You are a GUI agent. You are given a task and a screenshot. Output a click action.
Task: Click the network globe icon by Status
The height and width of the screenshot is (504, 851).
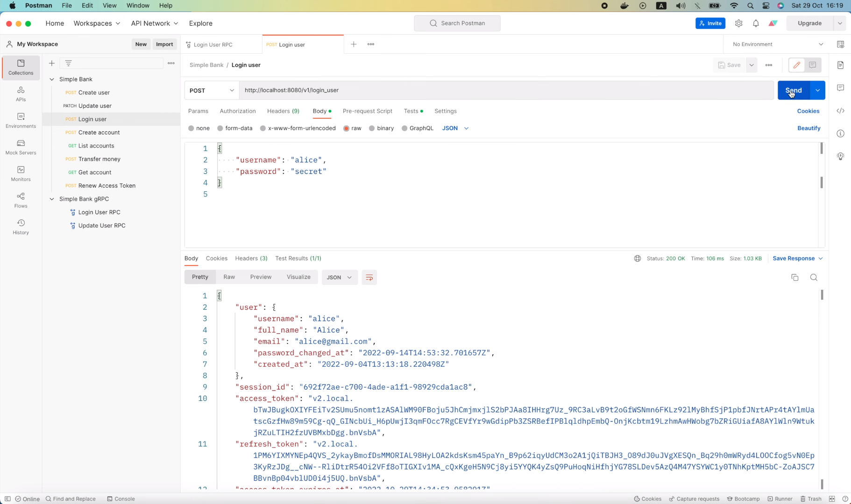pos(637,258)
